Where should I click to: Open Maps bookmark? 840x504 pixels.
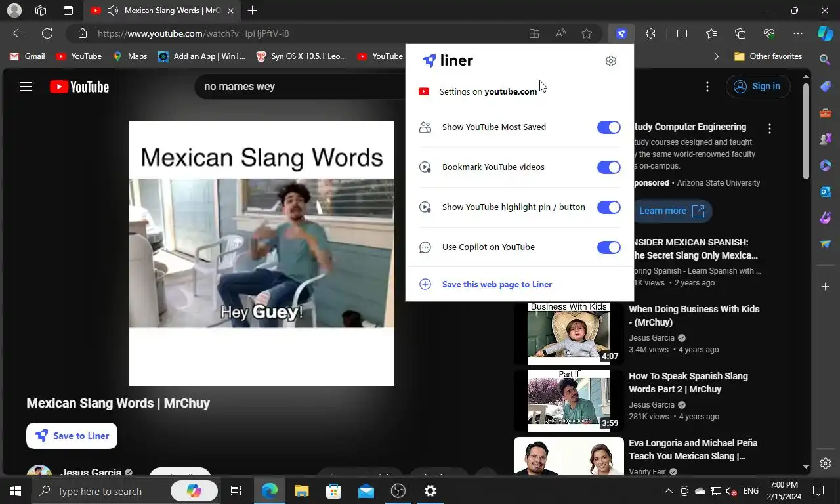click(x=130, y=56)
